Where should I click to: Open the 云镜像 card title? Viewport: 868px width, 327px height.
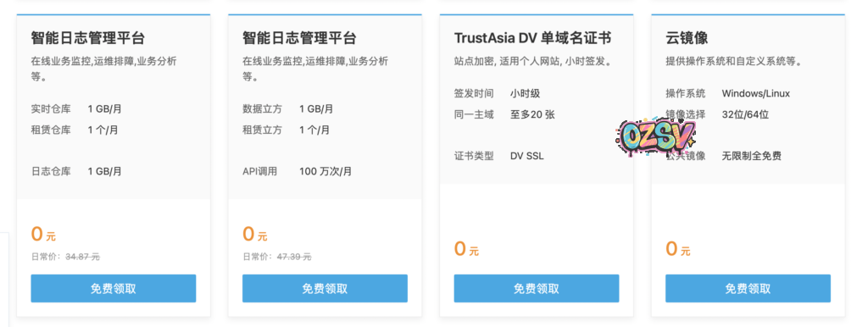tap(687, 38)
